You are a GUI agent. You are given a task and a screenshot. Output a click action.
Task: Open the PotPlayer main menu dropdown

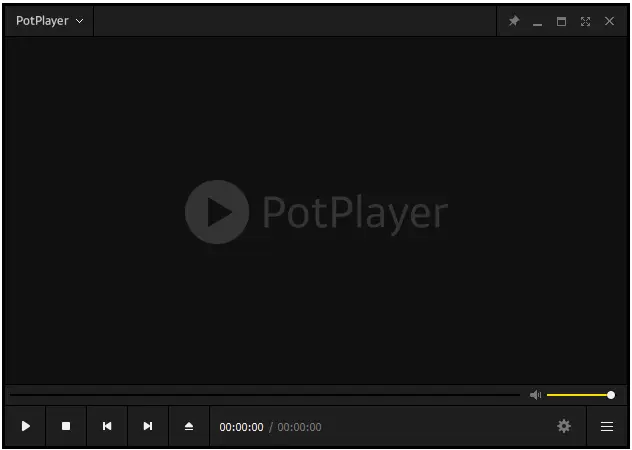[49, 21]
